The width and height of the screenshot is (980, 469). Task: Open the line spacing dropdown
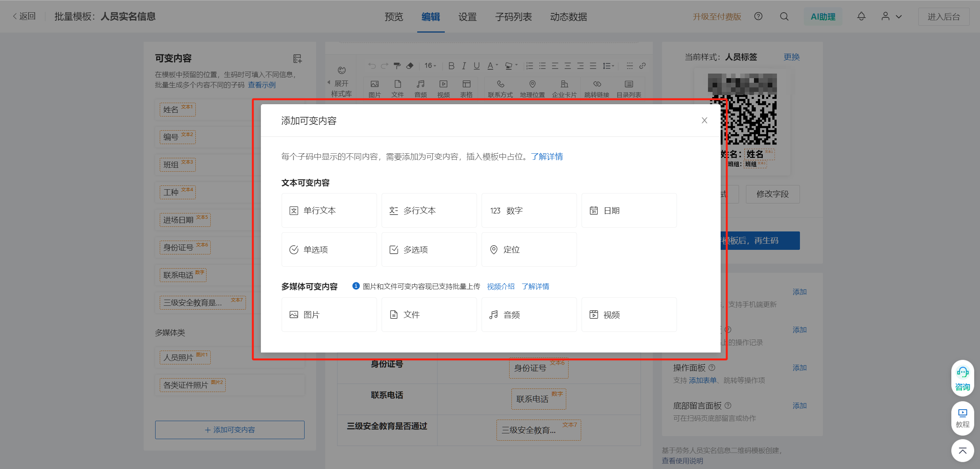[x=608, y=66]
